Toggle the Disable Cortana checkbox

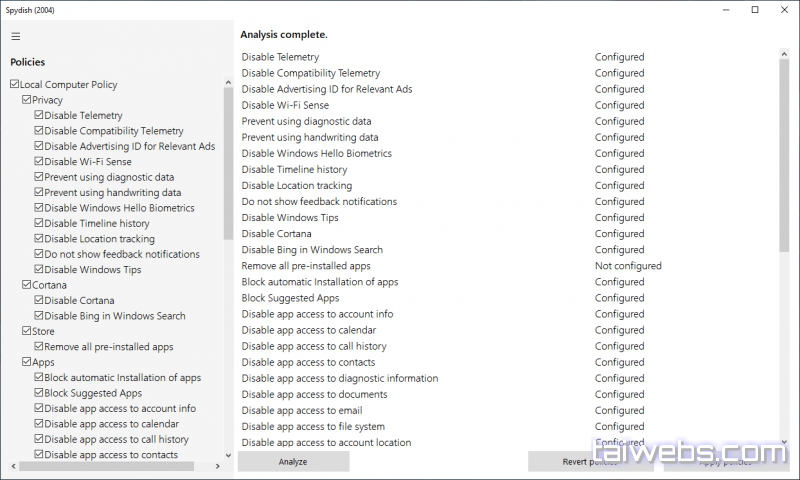(x=39, y=301)
